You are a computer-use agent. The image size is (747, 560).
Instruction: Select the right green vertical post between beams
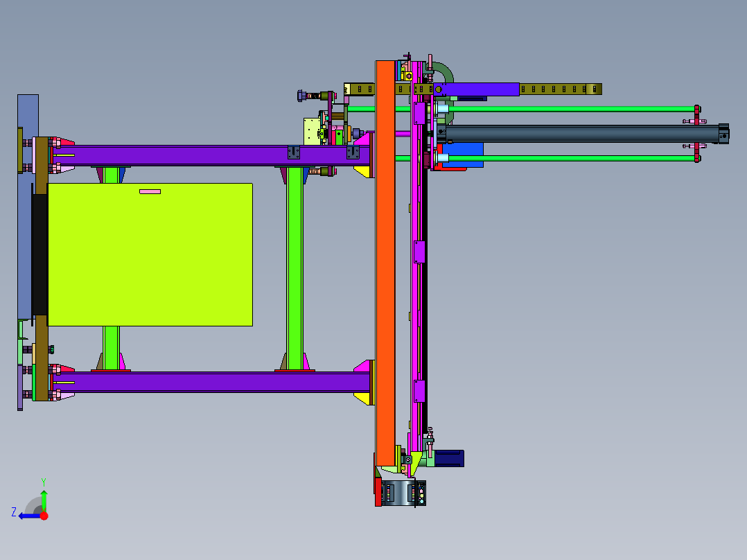295,268
